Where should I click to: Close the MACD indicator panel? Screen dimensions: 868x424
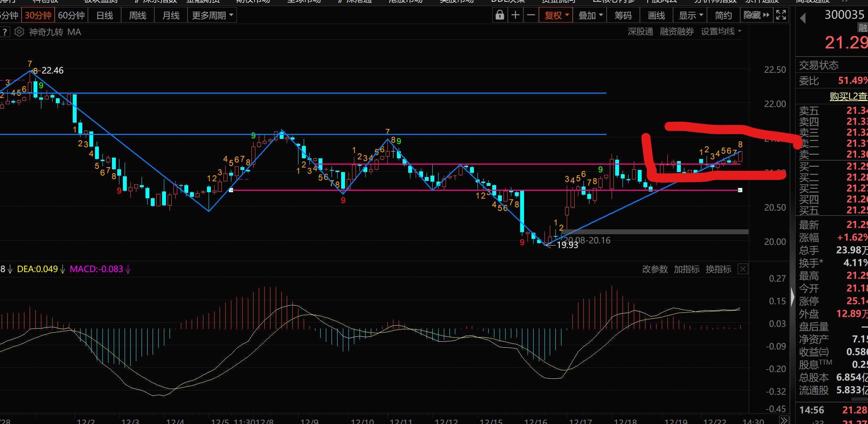(743, 269)
